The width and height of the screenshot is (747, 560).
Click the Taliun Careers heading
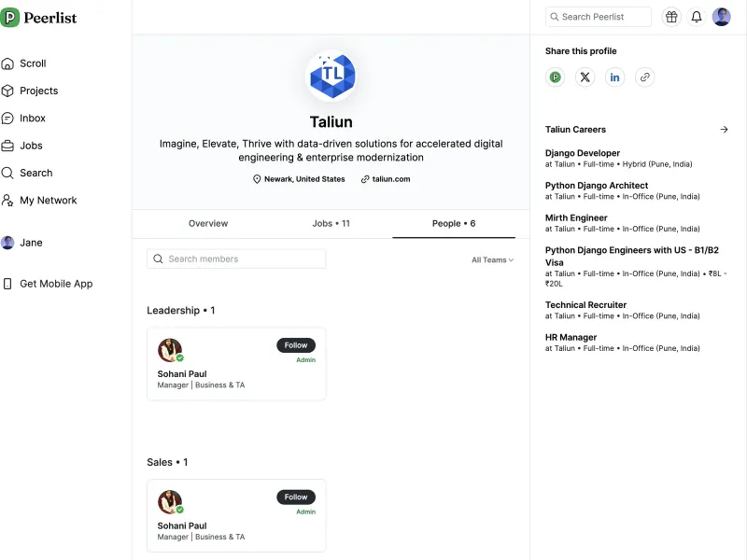(575, 130)
